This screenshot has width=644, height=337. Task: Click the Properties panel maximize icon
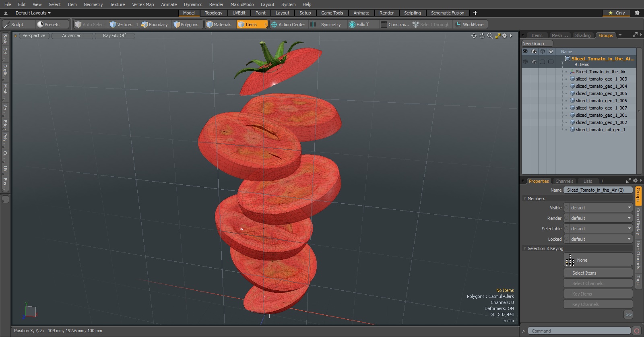pos(629,181)
